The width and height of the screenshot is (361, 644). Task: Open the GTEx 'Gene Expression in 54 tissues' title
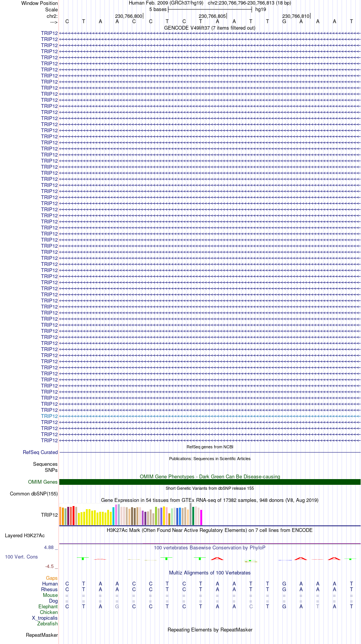(210, 500)
